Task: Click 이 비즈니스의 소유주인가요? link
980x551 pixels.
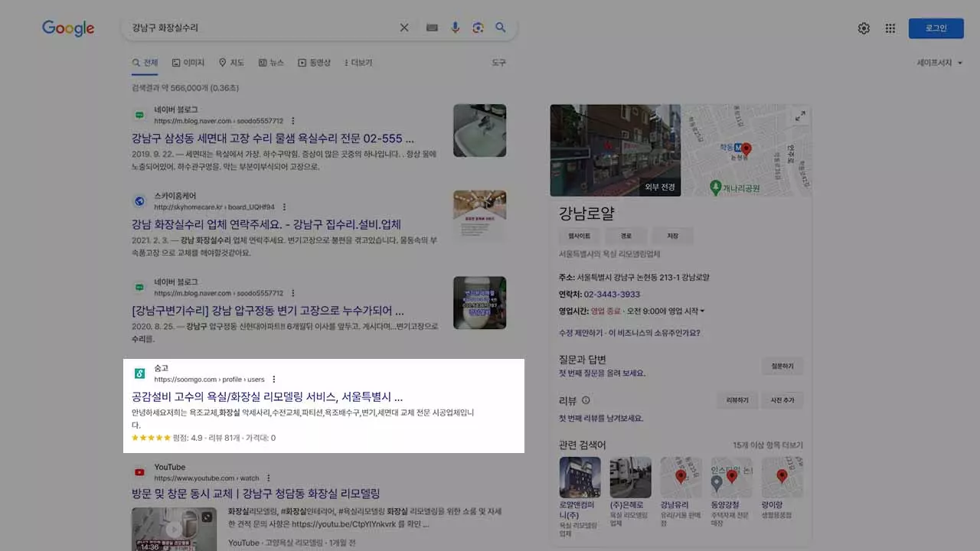Action: tap(655, 333)
